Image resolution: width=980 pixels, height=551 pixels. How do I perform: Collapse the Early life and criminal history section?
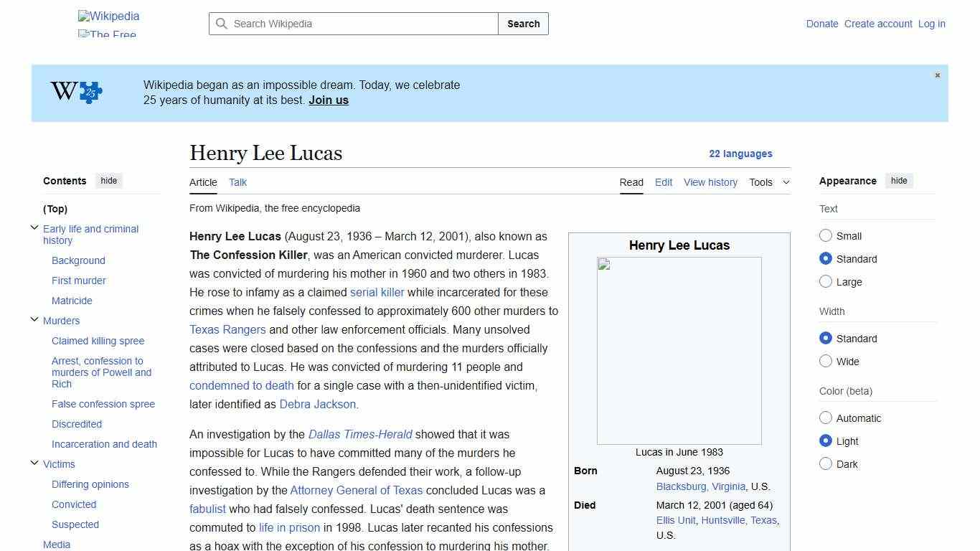[34, 227]
